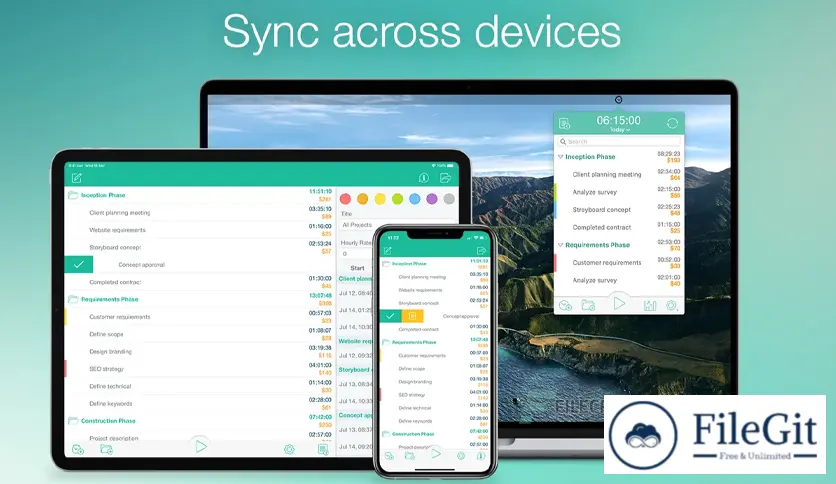Open the Today dropdown under the timer
The width and height of the screenshot is (836, 484).
(618, 130)
